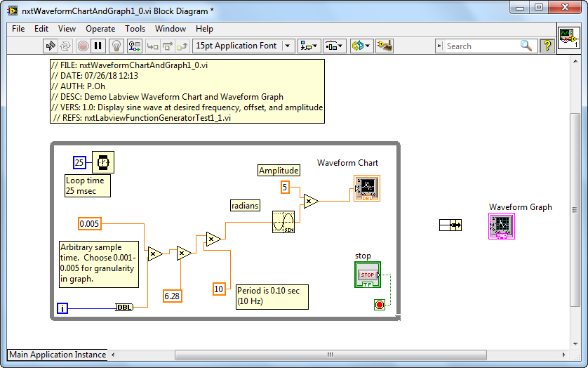Click the Loop time 25 msec comment

click(88, 185)
